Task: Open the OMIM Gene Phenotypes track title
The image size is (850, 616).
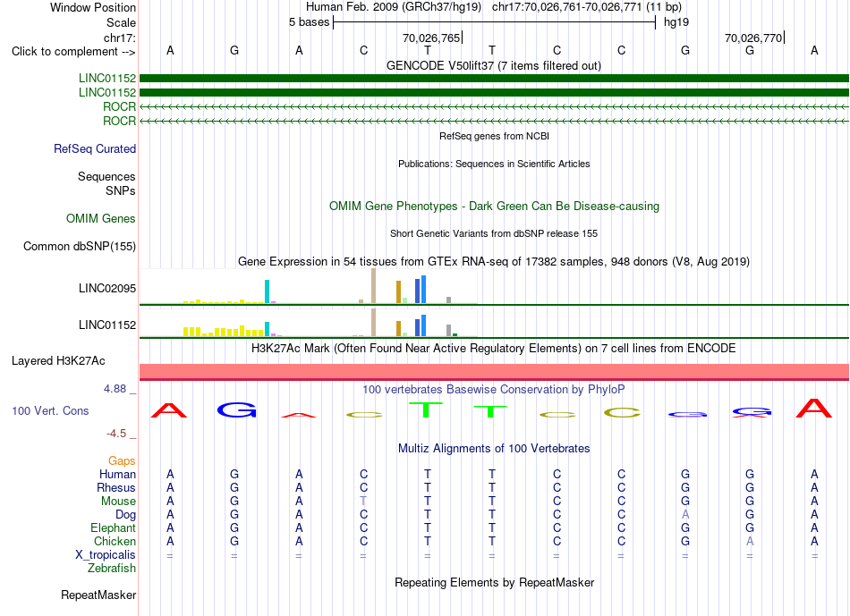Action: pos(494,206)
